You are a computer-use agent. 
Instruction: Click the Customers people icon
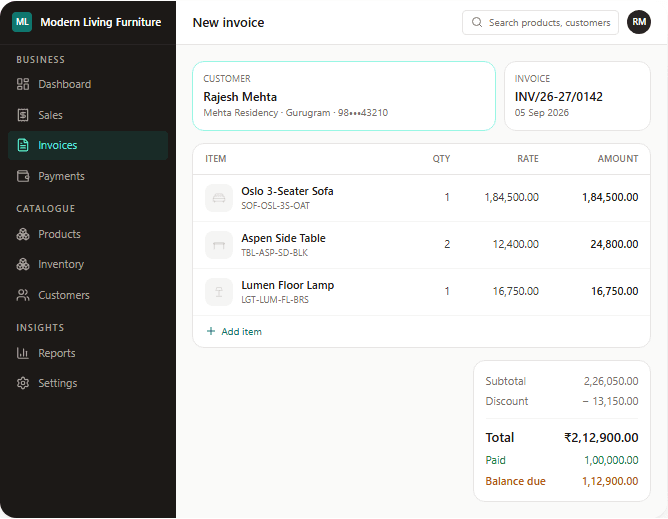pyautogui.click(x=23, y=295)
